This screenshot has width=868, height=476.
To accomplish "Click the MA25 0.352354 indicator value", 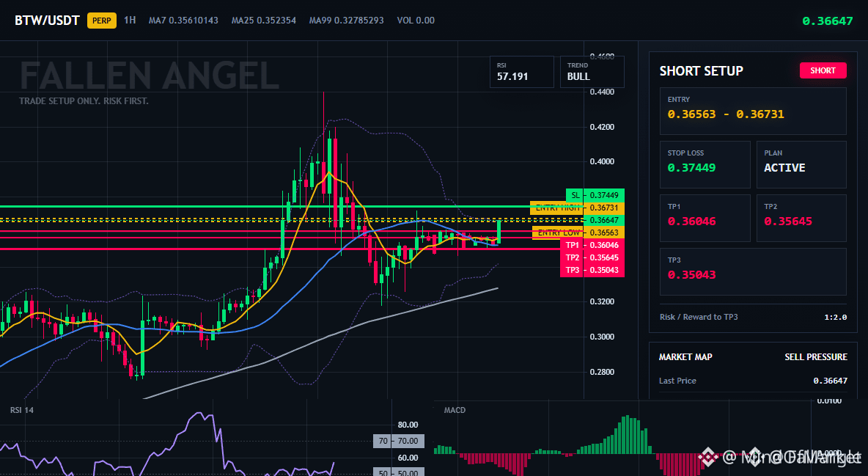I will pyautogui.click(x=263, y=21).
